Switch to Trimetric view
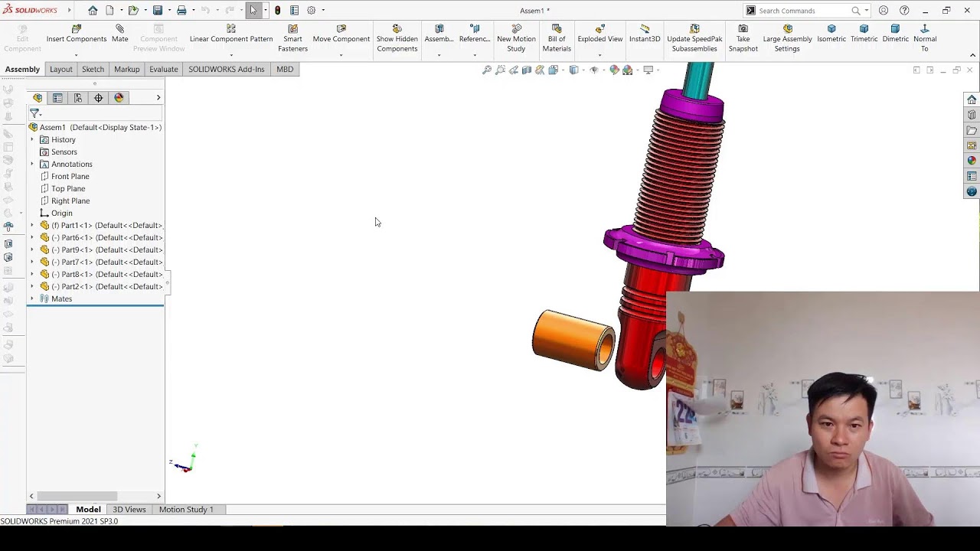This screenshot has height=551, width=980. pos(864,34)
